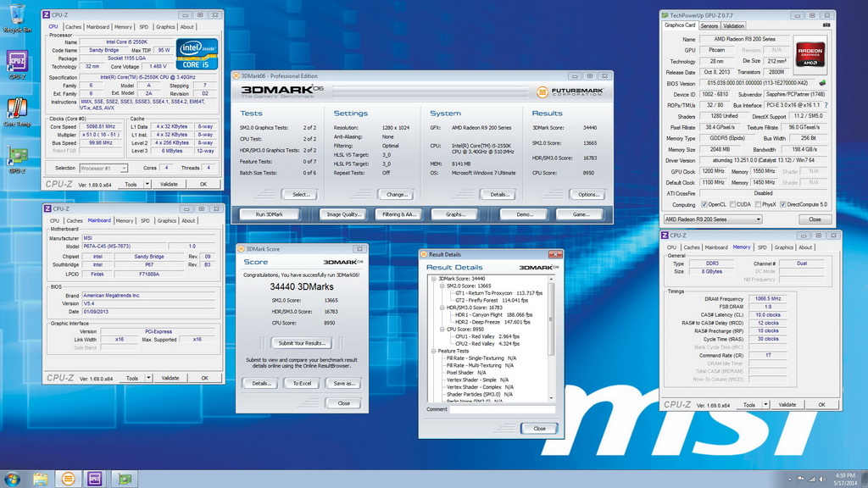Click title icon of CPU-Z Memory window
The image size is (868, 488).
coord(665,236)
